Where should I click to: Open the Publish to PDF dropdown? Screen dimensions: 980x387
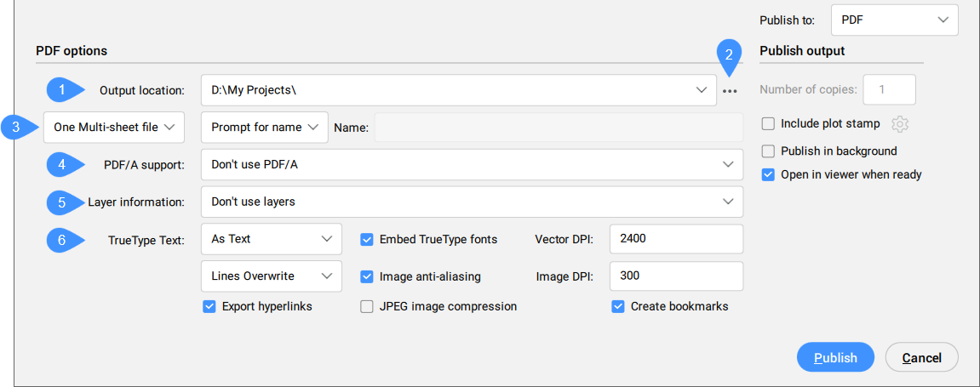coord(894,20)
